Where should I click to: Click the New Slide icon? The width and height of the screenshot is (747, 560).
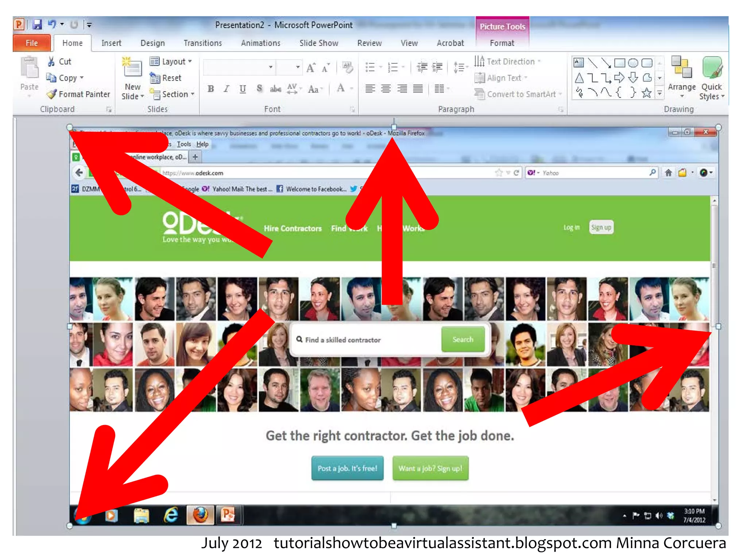[x=132, y=67]
